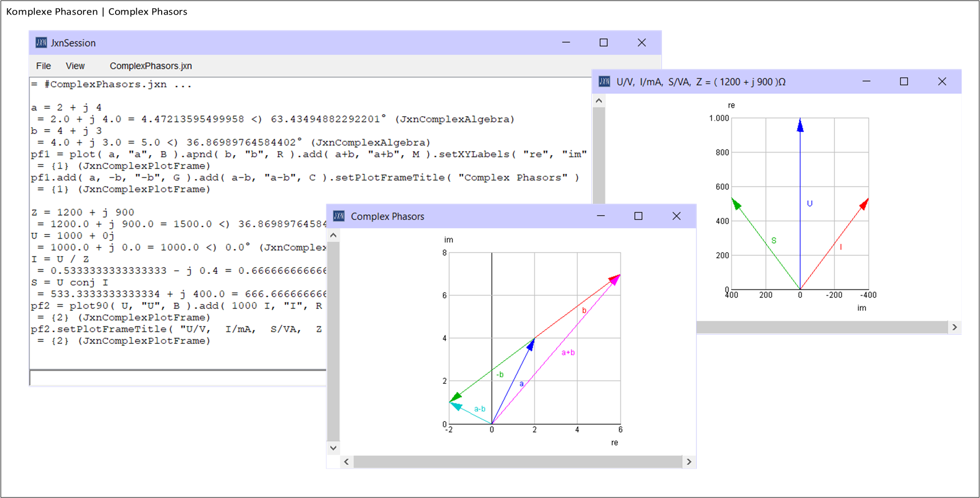This screenshot has width=980, height=498.
Task: Click the 'a+b' phasor label in plot
Action: 568,352
